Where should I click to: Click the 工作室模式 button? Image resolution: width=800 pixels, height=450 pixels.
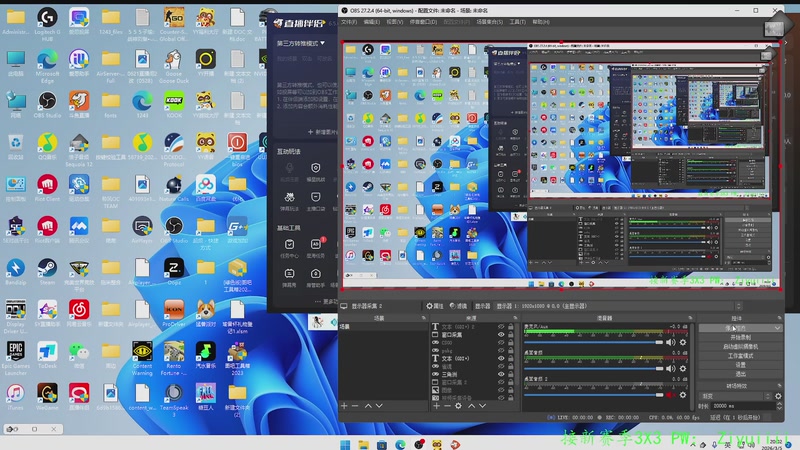740,356
